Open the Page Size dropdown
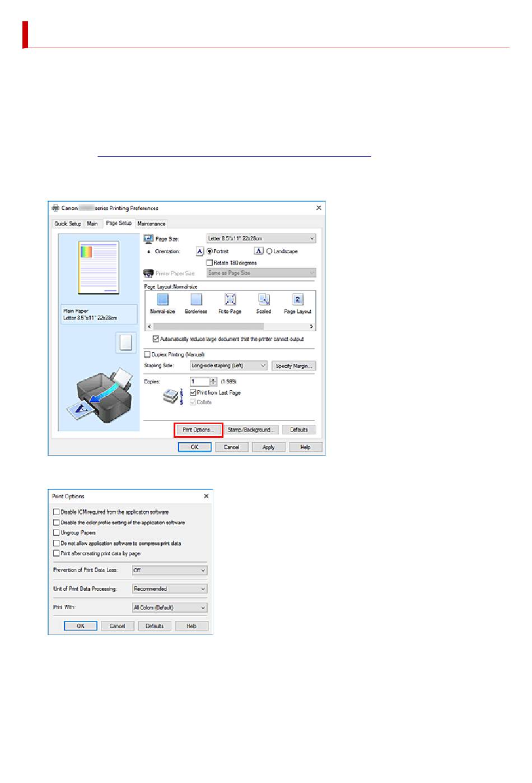The width and height of the screenshot is (532, 783). point(261,239)
